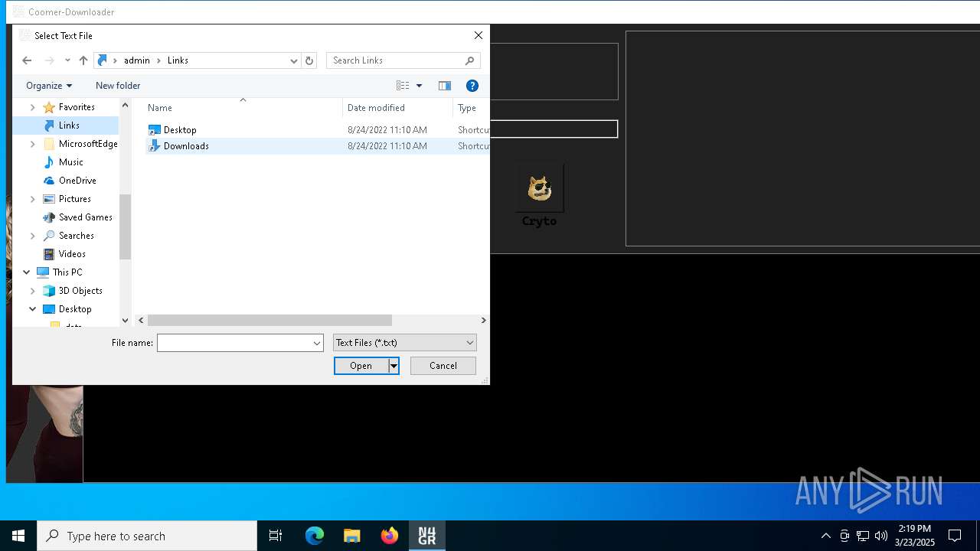Launch Microsoft Edge from taskbar
This screenshot has height=551, width=980.
coord(315,536)
